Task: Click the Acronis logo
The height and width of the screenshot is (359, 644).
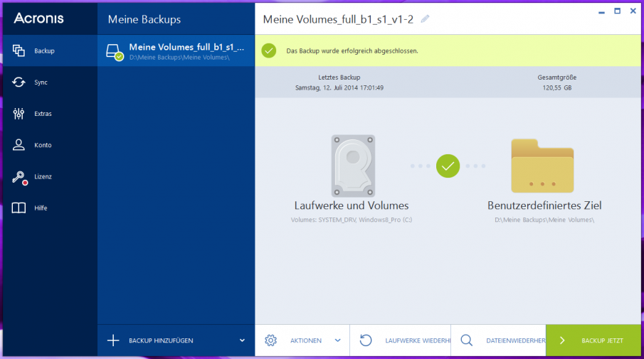Action: coord(39,18)
